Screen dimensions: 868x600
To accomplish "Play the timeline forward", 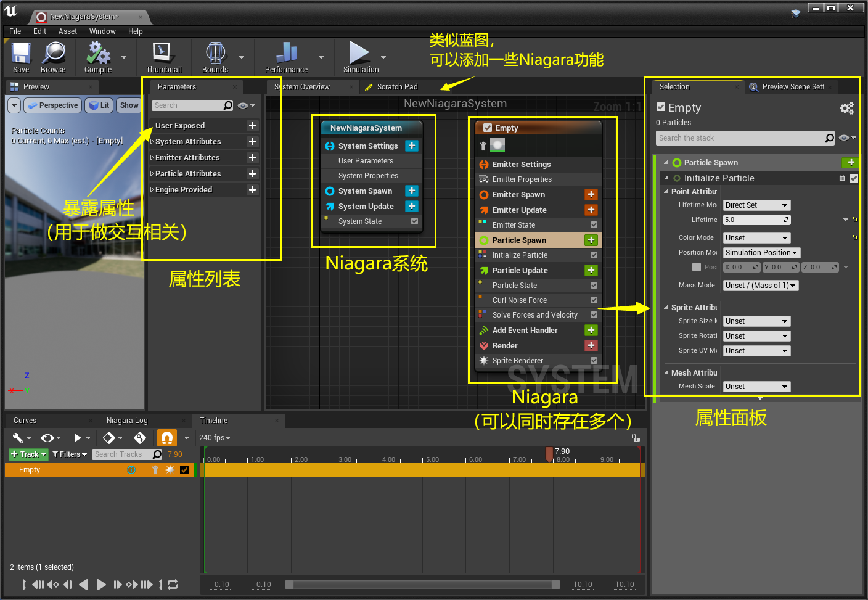I will [101, 585].
